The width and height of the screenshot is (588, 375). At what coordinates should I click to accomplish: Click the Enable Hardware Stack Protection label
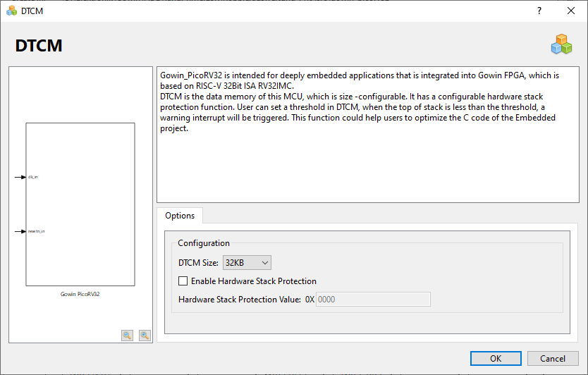254,281
